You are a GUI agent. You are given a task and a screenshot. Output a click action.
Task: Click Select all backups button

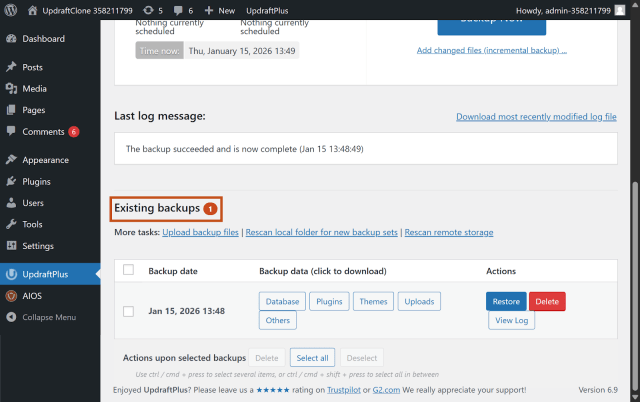pyautogui.click(x=312, y=358)
